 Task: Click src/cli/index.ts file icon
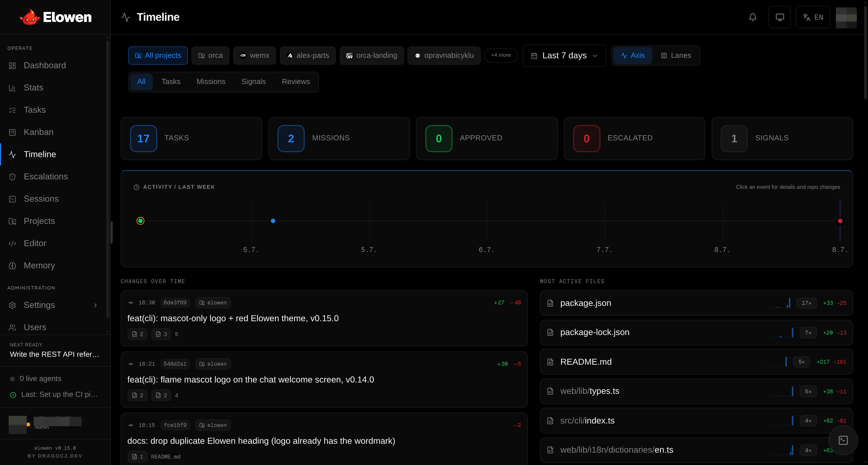point(550,421)
